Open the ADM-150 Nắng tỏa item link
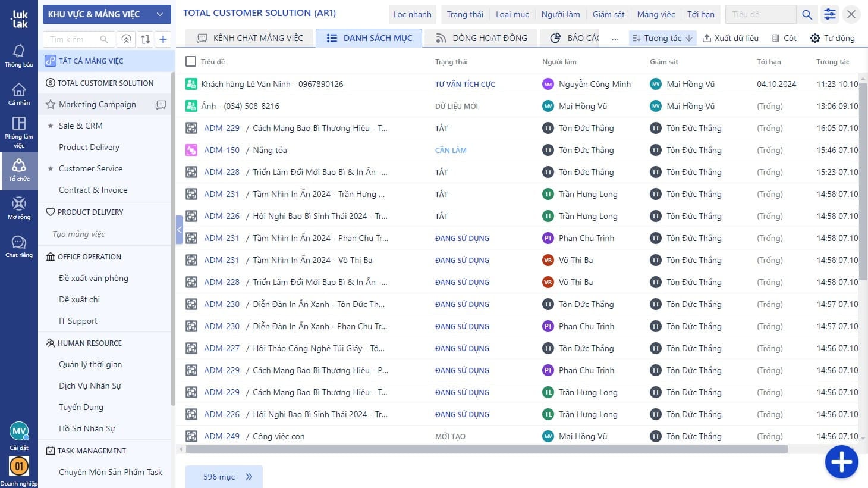 [222, 150]
